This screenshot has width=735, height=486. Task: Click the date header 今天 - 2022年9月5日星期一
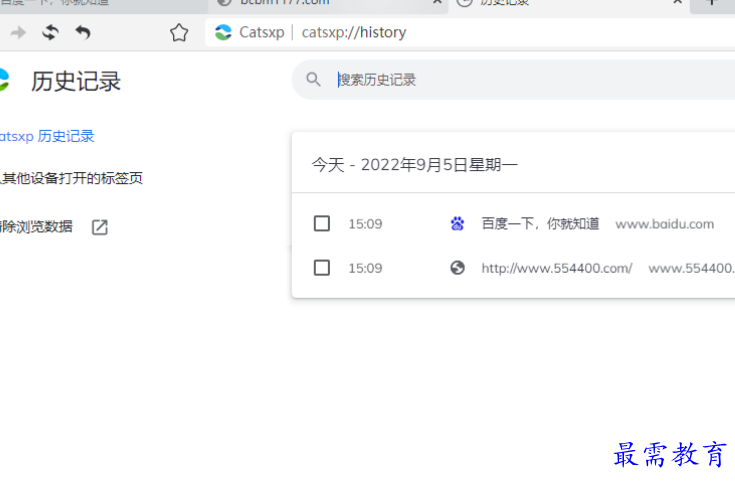pyautogui.click(x=415, y=164)
